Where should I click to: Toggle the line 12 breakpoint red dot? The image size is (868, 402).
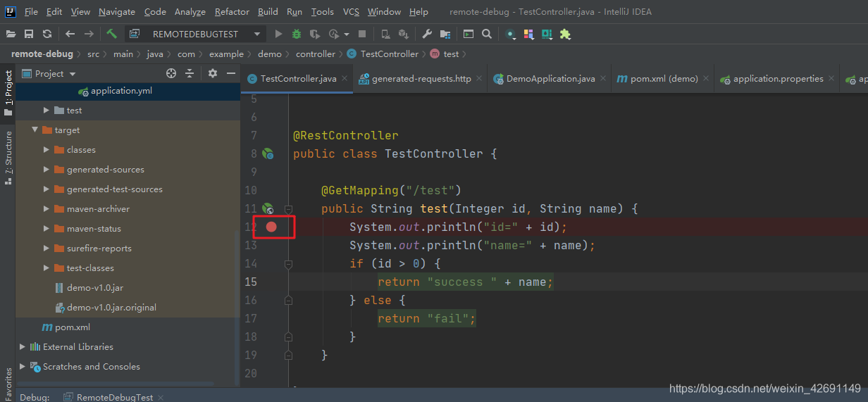click(x=271, y=227)
